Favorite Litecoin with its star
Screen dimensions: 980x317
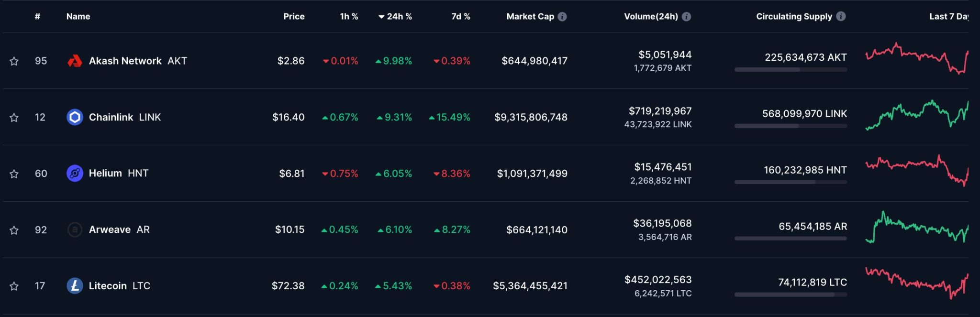pyautogui.click(x=14, y=286)
